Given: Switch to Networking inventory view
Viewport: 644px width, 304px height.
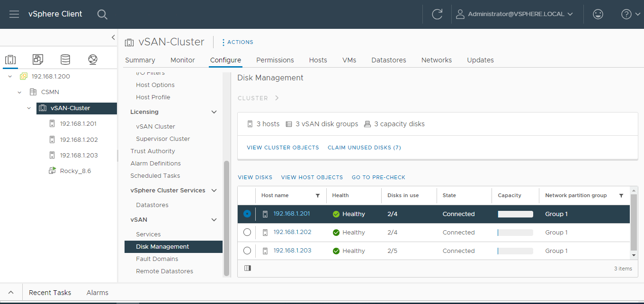Looking at the screenshot, I should (x=93, y=60).
